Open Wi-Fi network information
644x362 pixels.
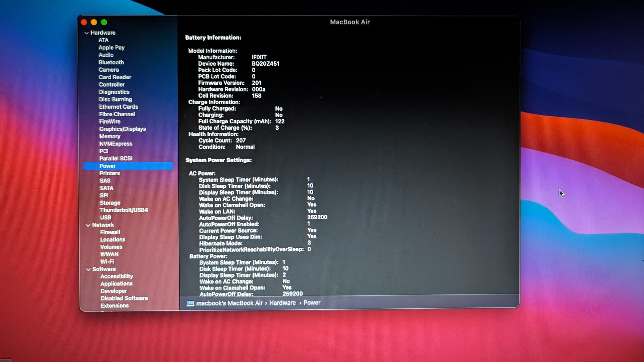tap(107, 262)
